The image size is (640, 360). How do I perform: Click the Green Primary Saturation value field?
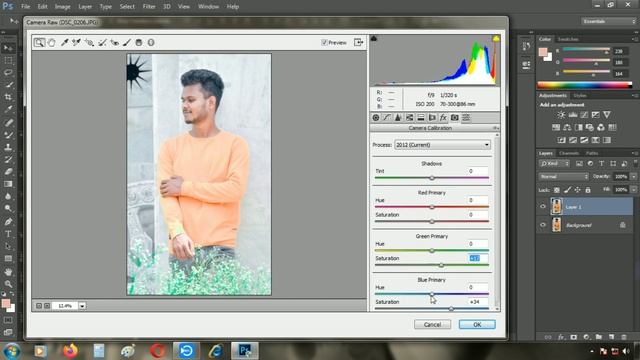click(478, 258)
